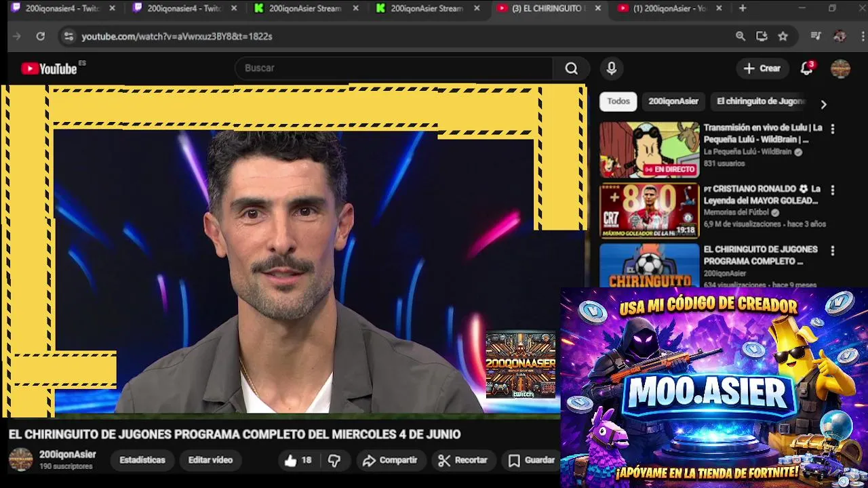Open the YouTube home logo
The width and height of the screenshot is (868, 488).
coord(49,68)
